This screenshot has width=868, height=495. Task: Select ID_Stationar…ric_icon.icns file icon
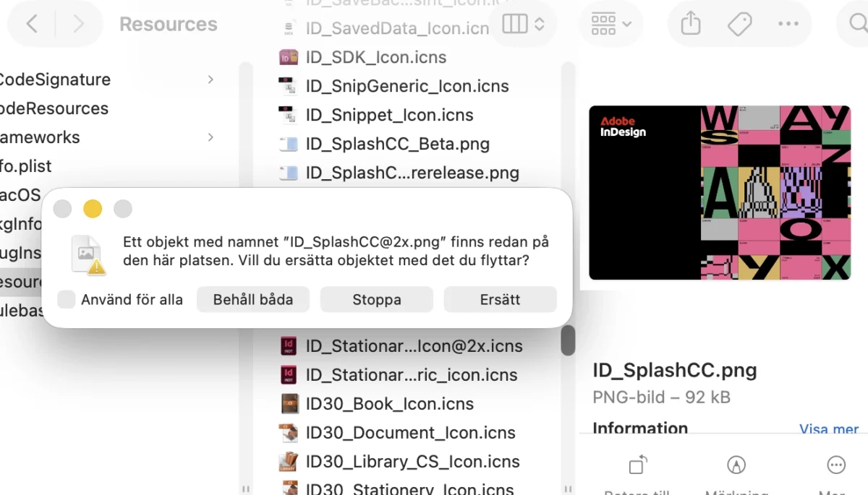289,375
